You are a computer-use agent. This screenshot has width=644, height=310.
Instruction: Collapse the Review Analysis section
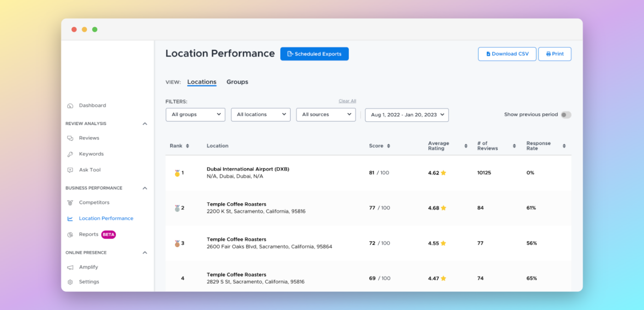coord(145,123)
